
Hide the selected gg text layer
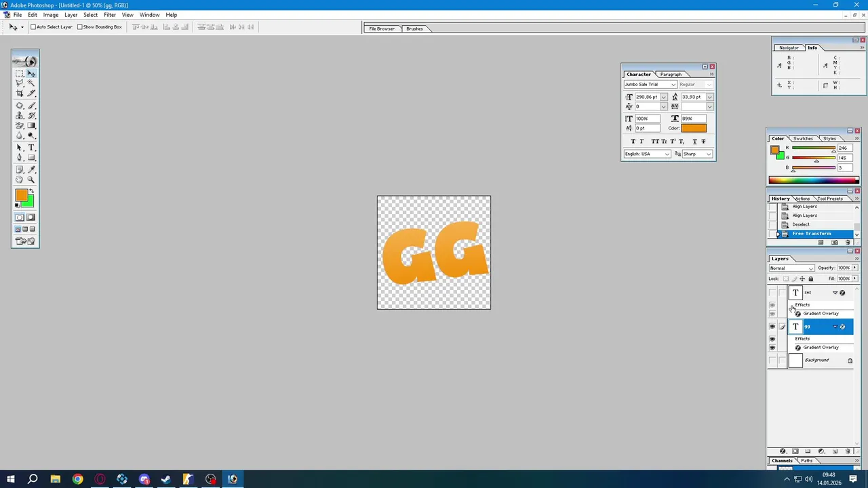pos(772,327)
